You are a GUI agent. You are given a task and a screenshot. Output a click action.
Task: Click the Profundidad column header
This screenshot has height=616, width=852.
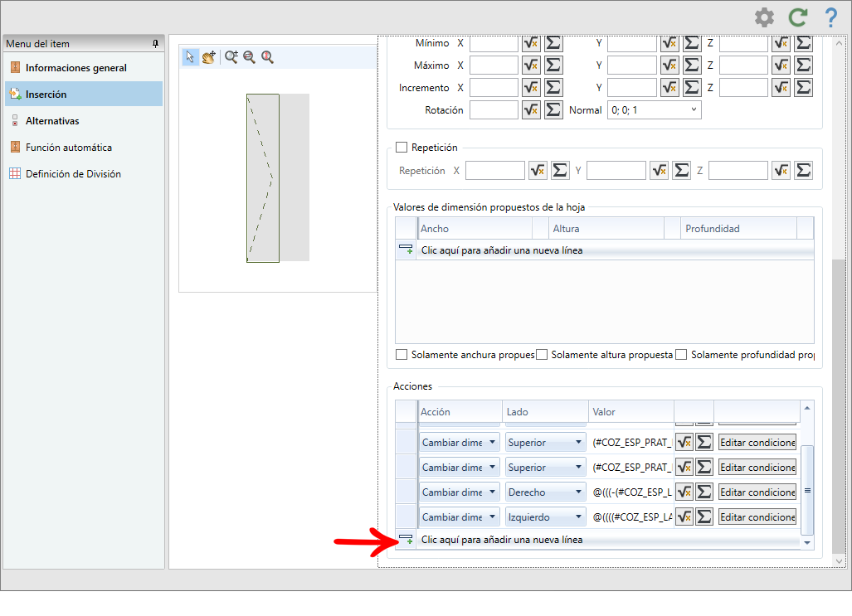tap(738, 229)
